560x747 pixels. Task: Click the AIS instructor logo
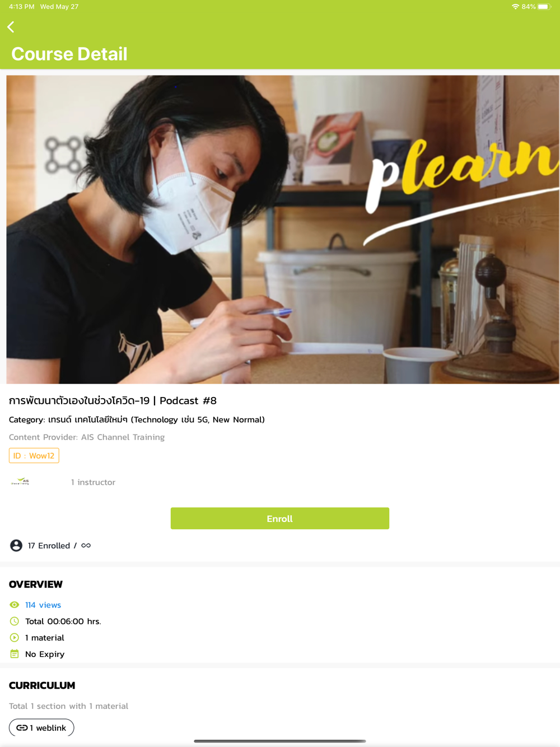click(20, 482)
